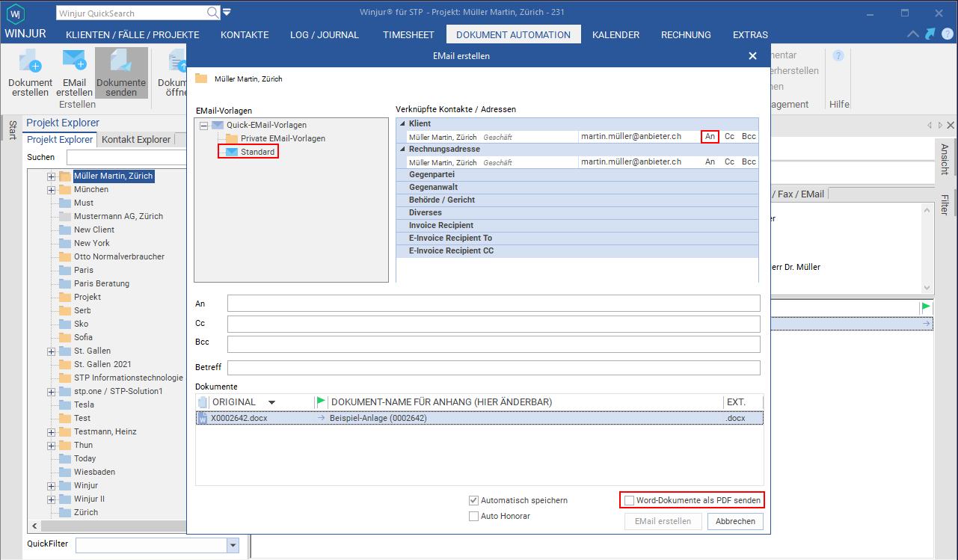The width and height of the screenshot is (958, 560).
Task: Click the EMail erstellen dialog button
Action: pos(663,521)
